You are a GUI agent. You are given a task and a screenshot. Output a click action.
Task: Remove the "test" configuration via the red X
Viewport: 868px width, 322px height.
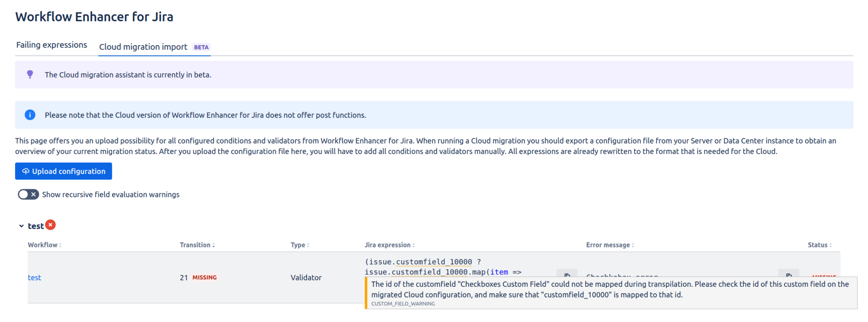tap(50, 225)
